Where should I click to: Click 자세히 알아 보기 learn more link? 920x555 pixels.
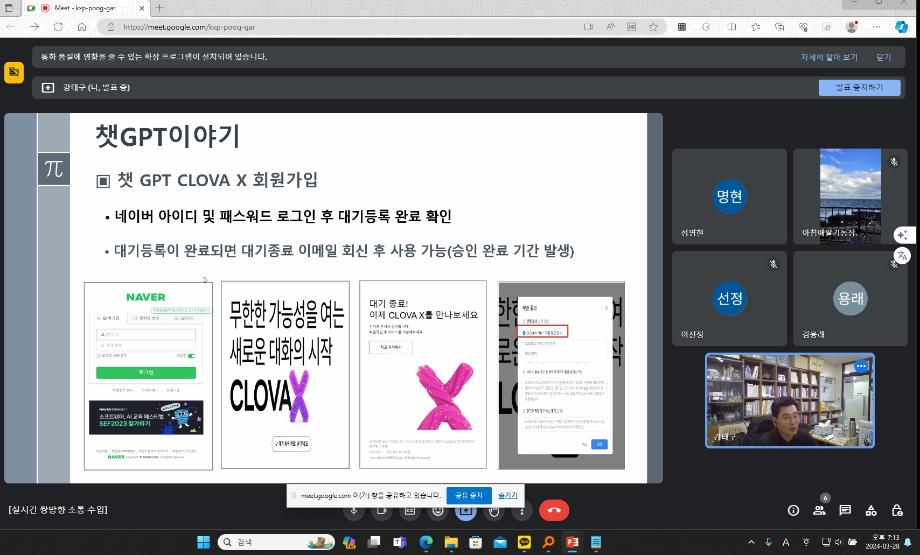pos(829,57)
